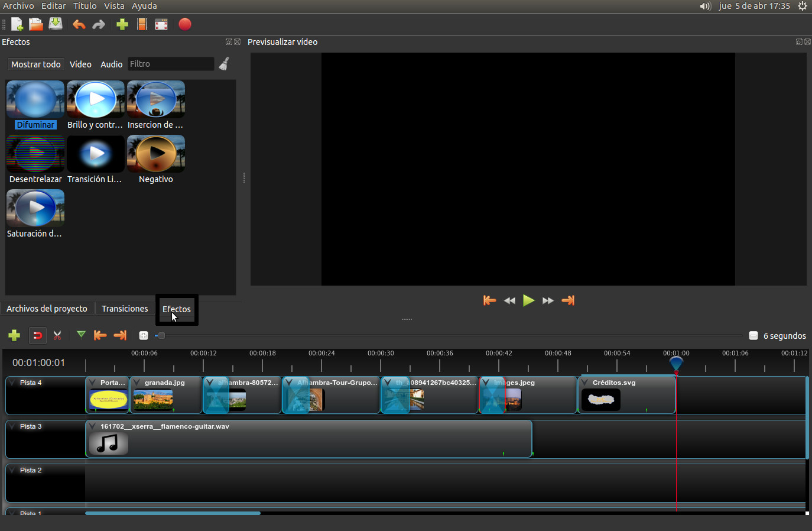Select the Difuminar effect
The width and height of the screenshot is (812, 531).
[35, 105]
